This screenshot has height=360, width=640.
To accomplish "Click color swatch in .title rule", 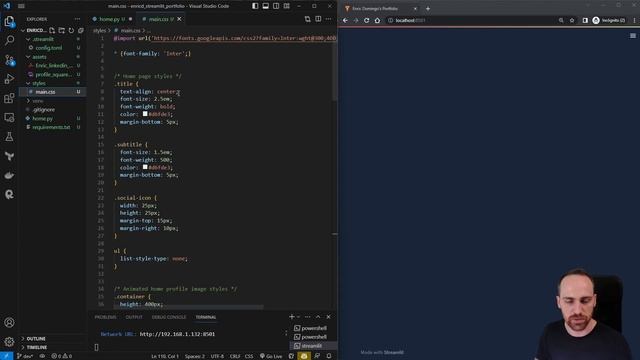I will click(x=145, y=114).
